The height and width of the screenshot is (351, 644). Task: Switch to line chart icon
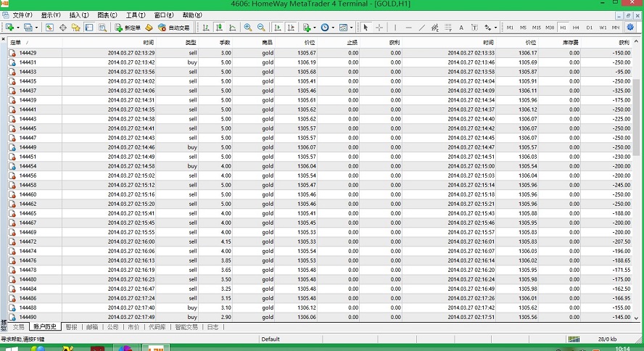(x=233, y=28)
